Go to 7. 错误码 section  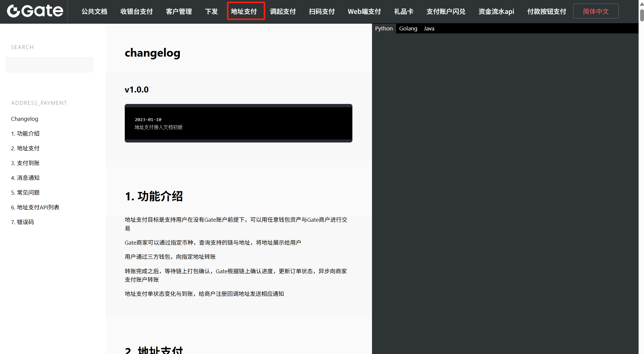coord(23,222)
